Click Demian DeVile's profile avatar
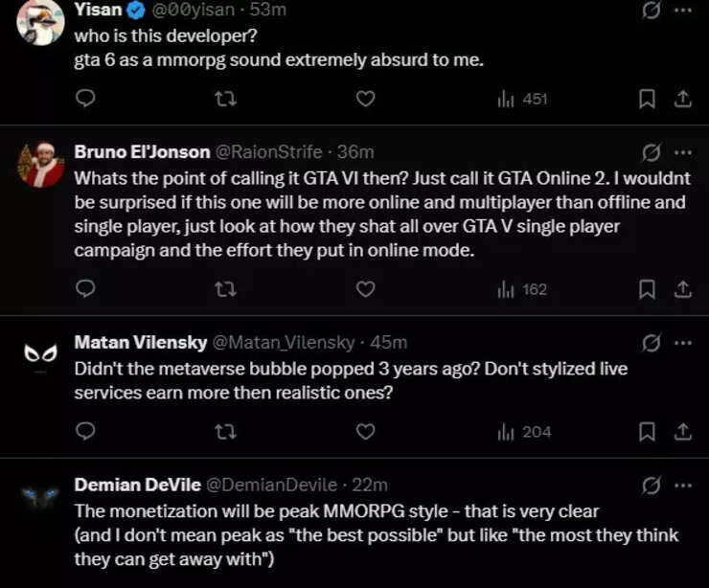The image size is (709, 588). click(41, 495)
